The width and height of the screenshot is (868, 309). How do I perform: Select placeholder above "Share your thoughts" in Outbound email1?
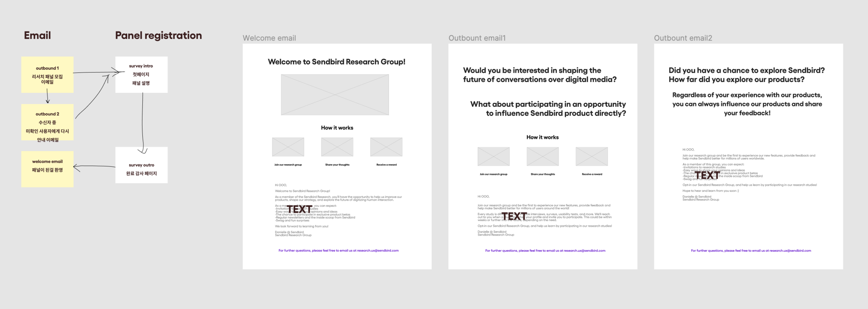click(543, 156)
